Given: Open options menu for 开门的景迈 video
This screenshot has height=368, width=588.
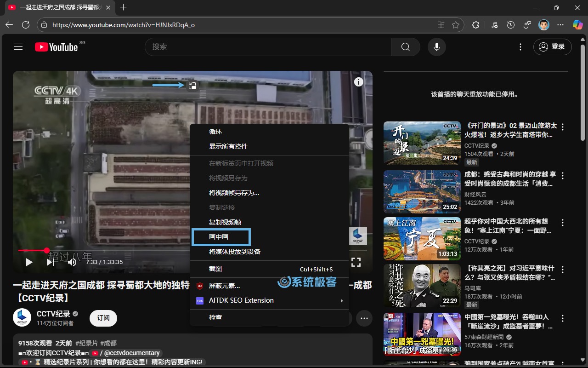Looking at the screenshot, I should pos(563,127).
